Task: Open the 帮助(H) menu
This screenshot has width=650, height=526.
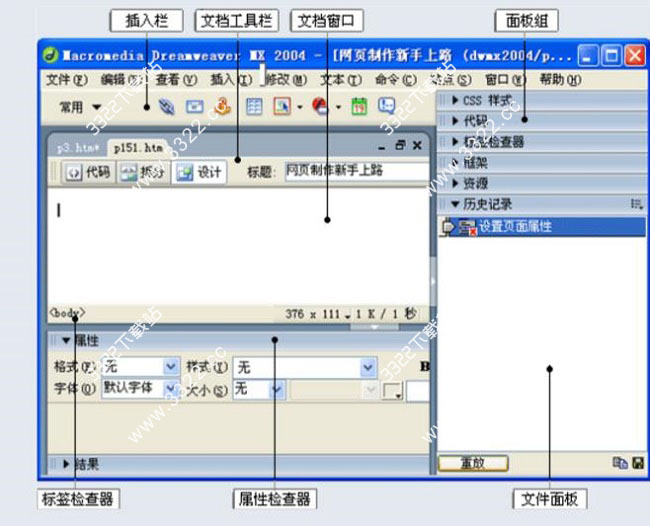Action: pyautogui.click(x=560, y=80)
